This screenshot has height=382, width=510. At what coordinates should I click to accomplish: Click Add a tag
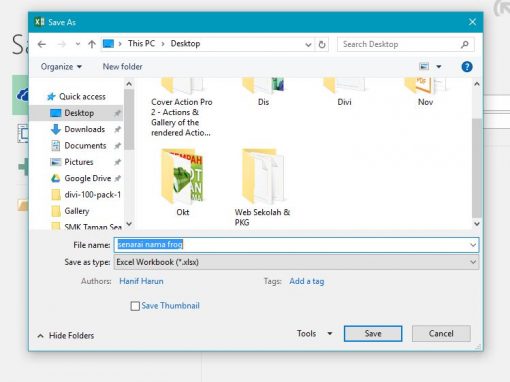[x=307, y=281]
